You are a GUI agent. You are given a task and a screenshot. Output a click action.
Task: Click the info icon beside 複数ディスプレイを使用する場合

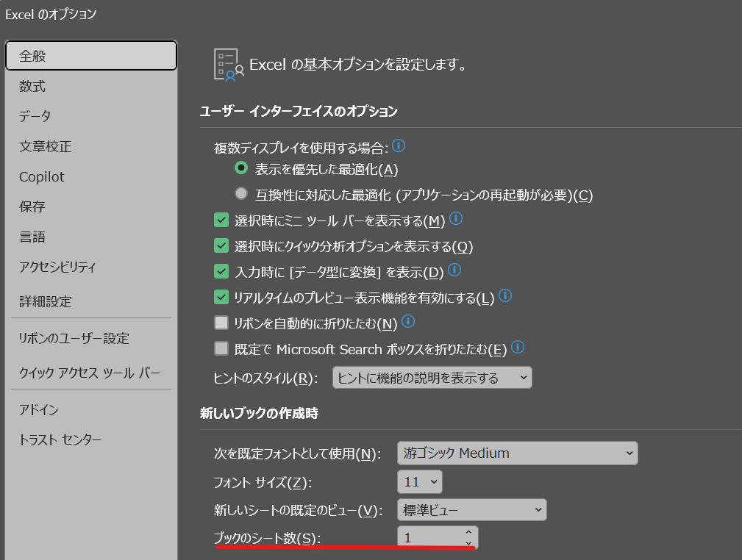click(398, 146)
